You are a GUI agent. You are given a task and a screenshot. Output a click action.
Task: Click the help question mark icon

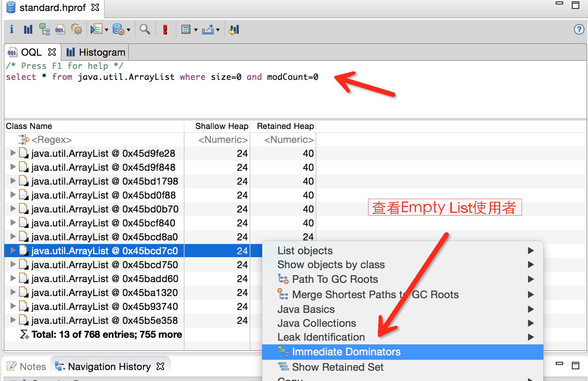coord(579,29)
